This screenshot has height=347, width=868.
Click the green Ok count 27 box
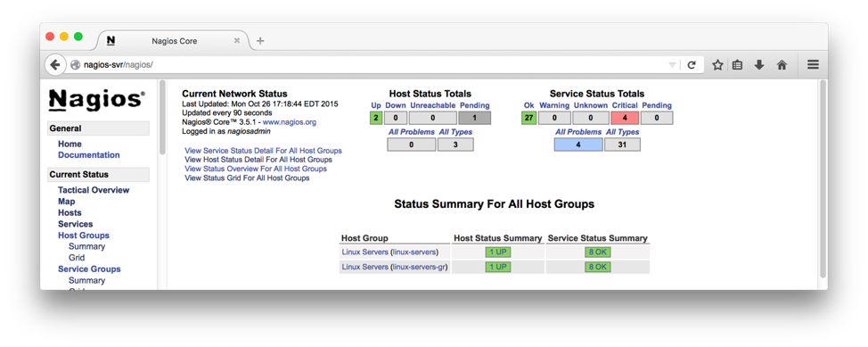click(x=528, y=118)
